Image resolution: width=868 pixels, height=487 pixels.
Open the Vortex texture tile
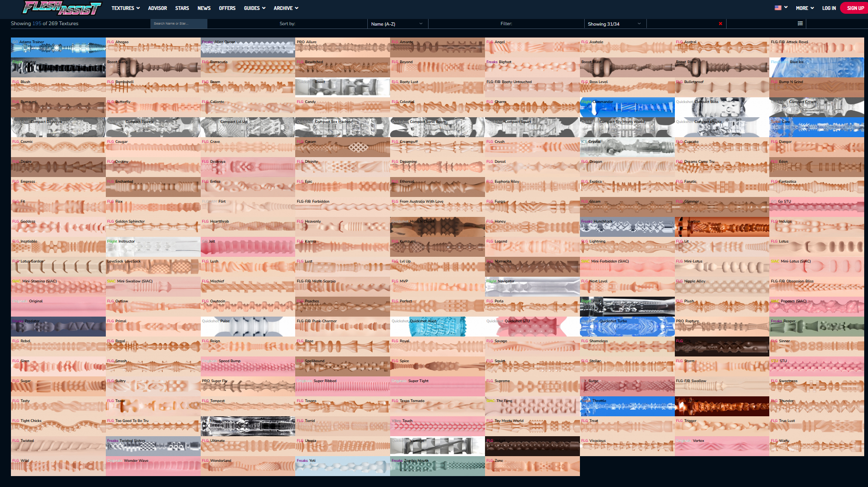click(722, 446)
